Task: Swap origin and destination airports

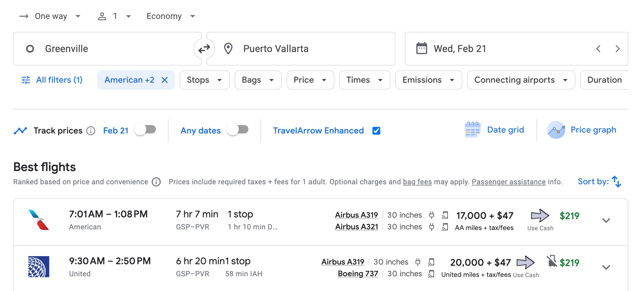Action: tap(204, 48)
